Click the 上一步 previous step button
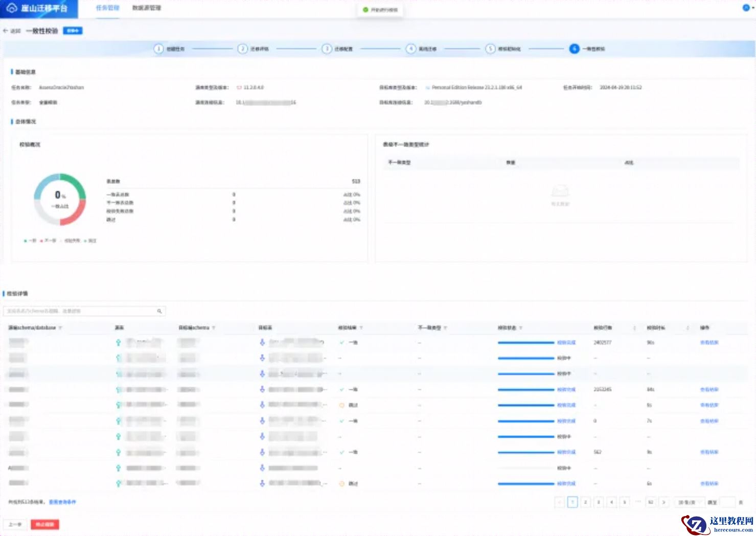Screen dimensions: 756x536 15,524
